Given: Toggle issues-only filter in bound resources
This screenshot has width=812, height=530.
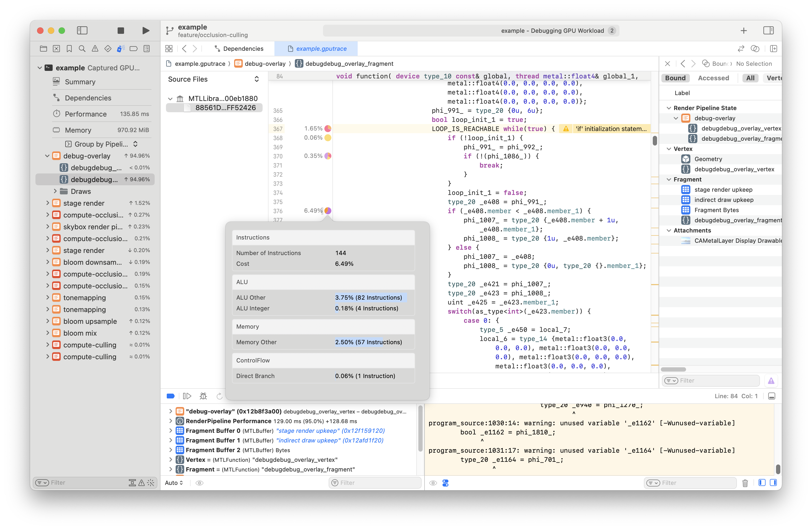Looking at the screenshot, I should point(771,381).
